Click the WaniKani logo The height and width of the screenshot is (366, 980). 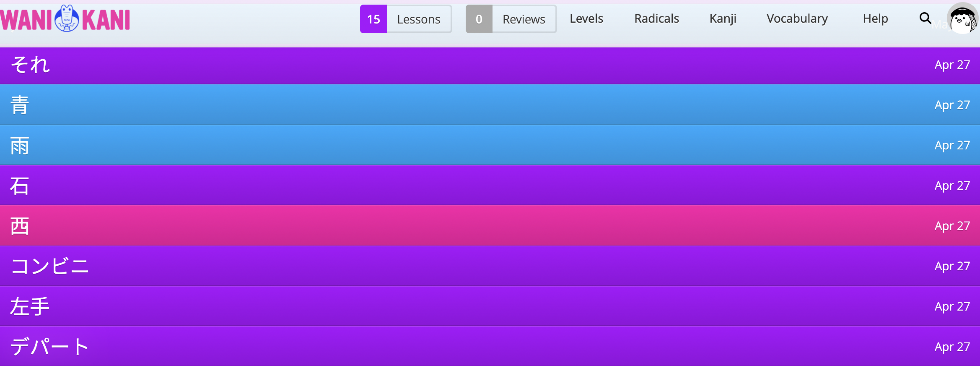[65, 19]
